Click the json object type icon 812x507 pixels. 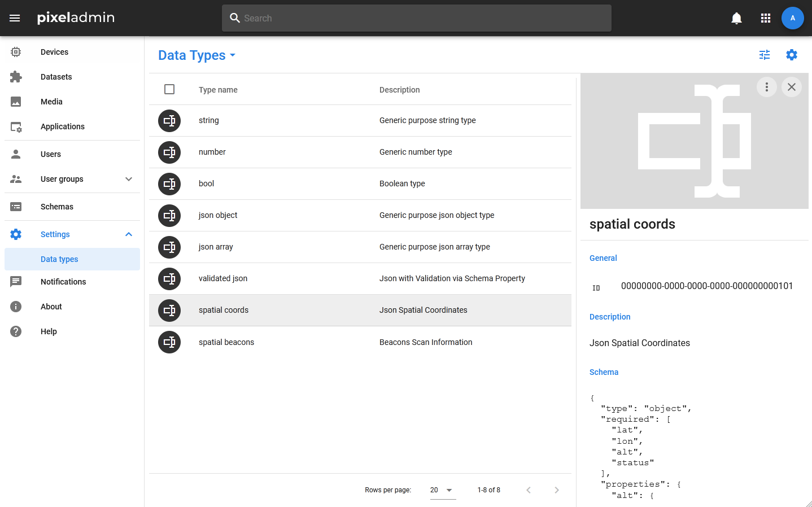[x=169, y=216]
